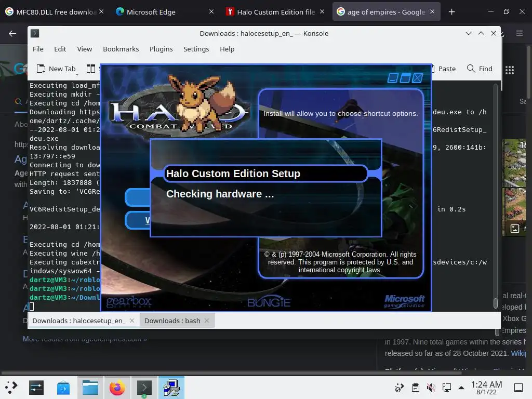
Task: Switch to Firefox on the taskbar
Action: click(x=117, y=388)
